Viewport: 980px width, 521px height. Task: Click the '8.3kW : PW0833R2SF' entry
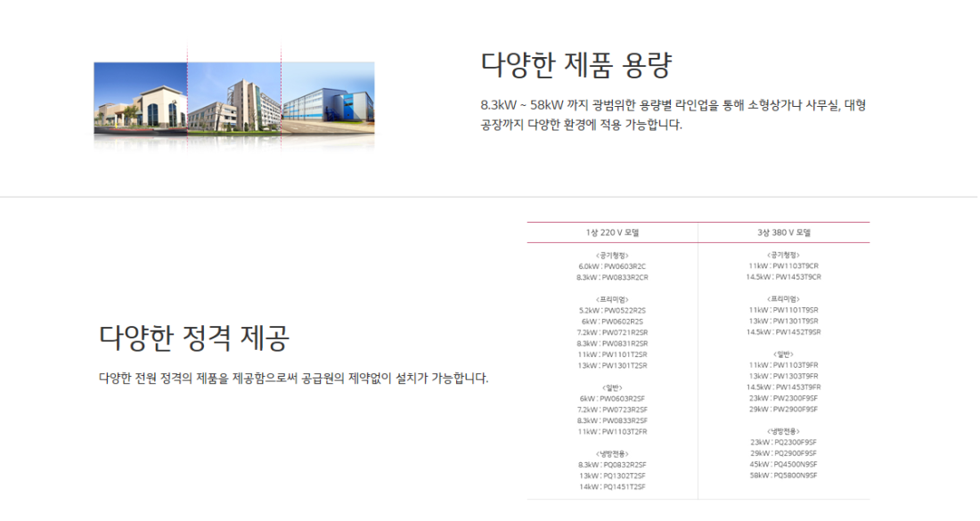pos(613,421)
